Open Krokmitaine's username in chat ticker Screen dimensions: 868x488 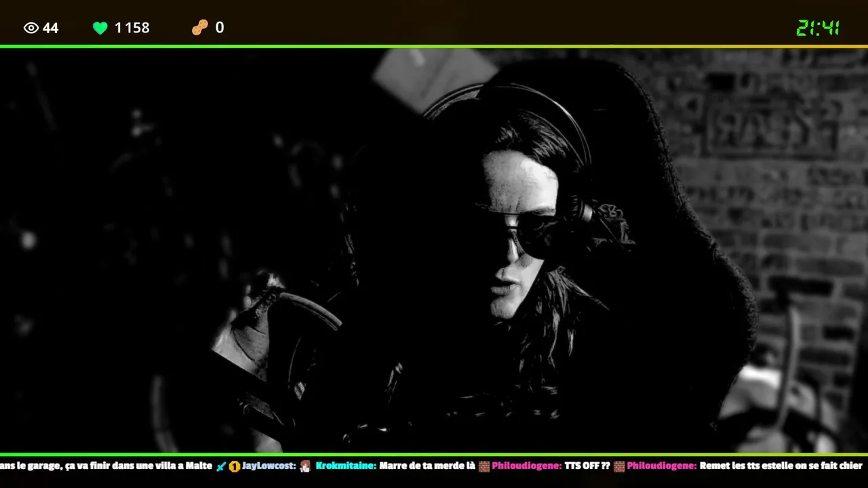point(346,466)
